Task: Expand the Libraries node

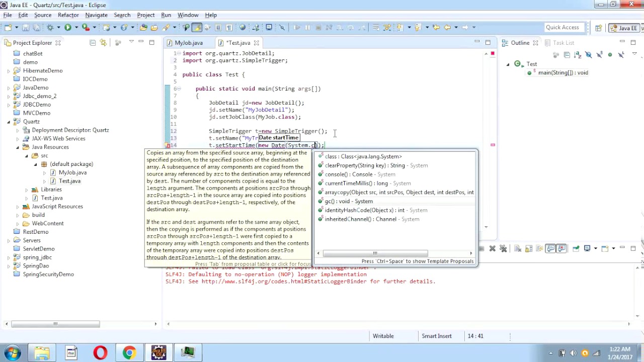Action: tap(26, 190)
